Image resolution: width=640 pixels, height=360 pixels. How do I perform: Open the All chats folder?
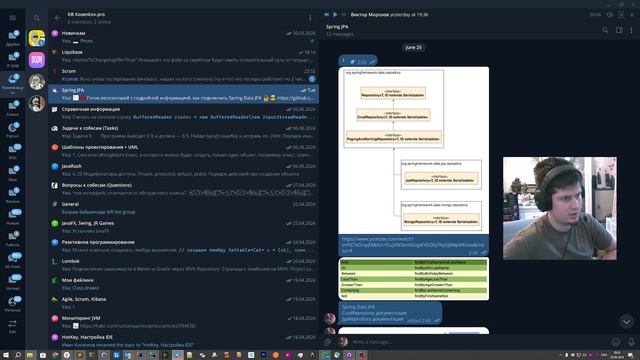13,260
